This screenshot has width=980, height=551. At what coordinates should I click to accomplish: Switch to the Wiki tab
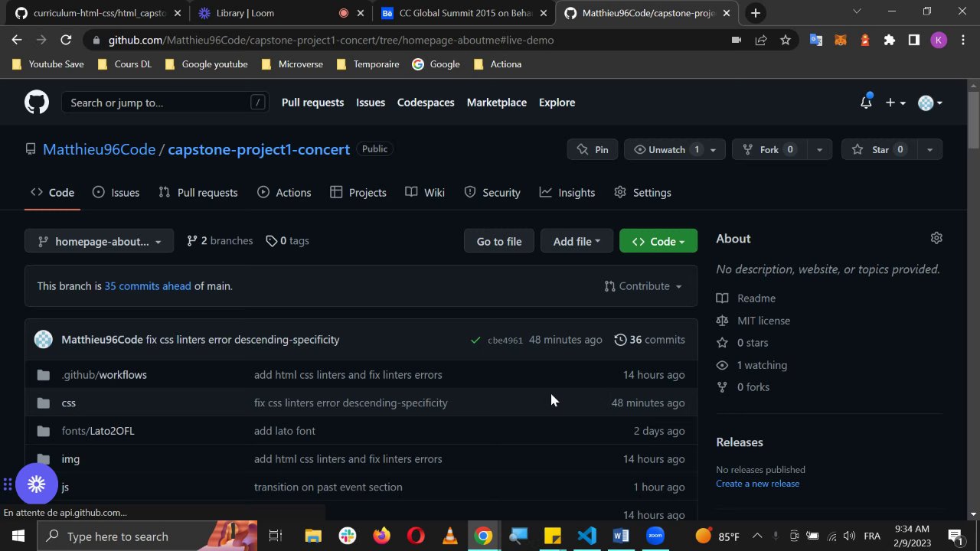tap(425, 193)
